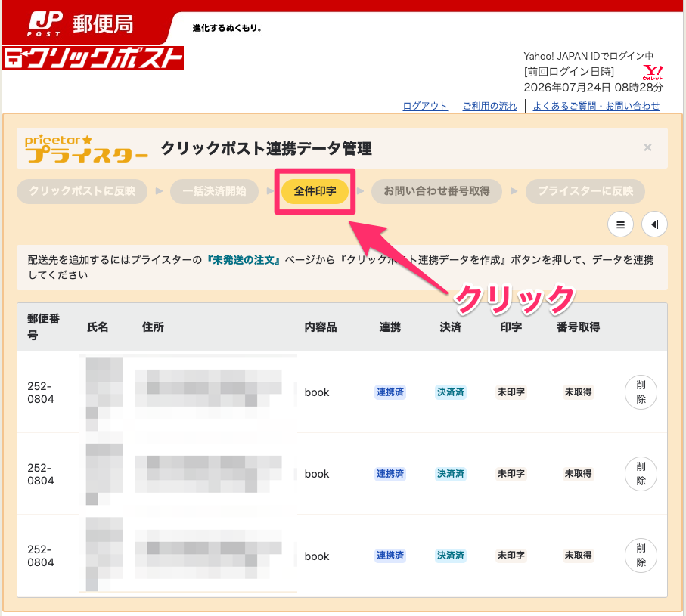Click 連携済 badge in first row

pyautogui.click(x=390, y=392)
